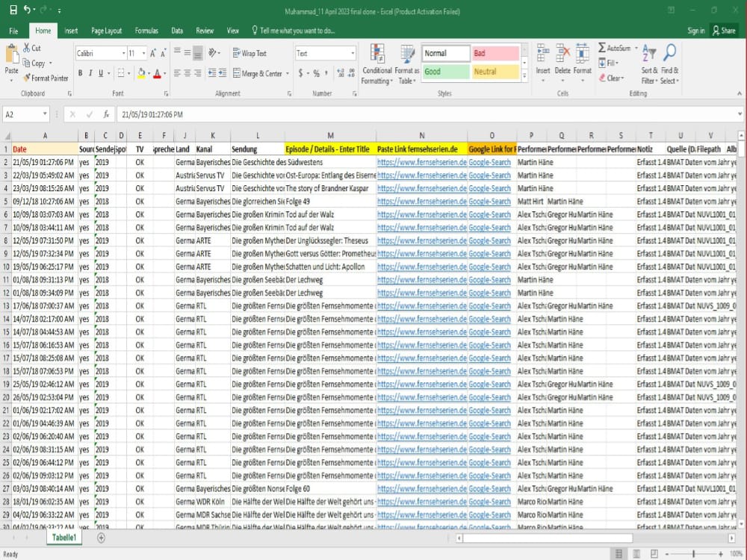
Task: Open Conditional Formatting menu
Action: [x=376, y=64]
